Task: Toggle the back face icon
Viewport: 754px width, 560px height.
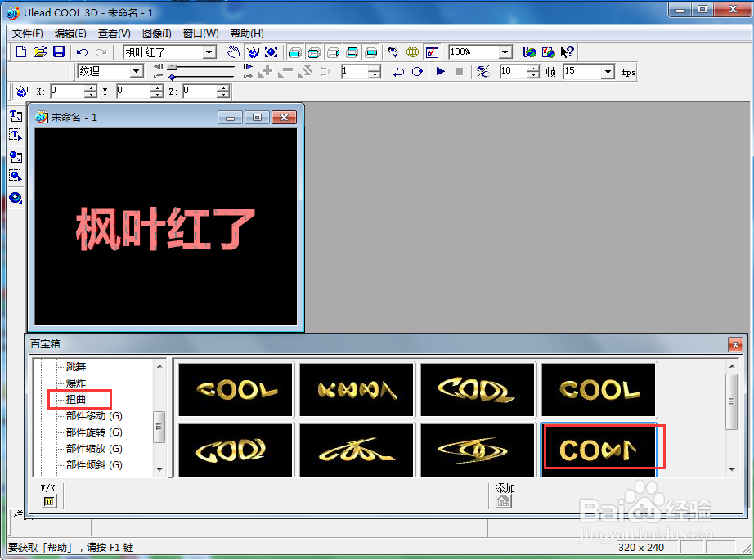Action: click(370, 52)
